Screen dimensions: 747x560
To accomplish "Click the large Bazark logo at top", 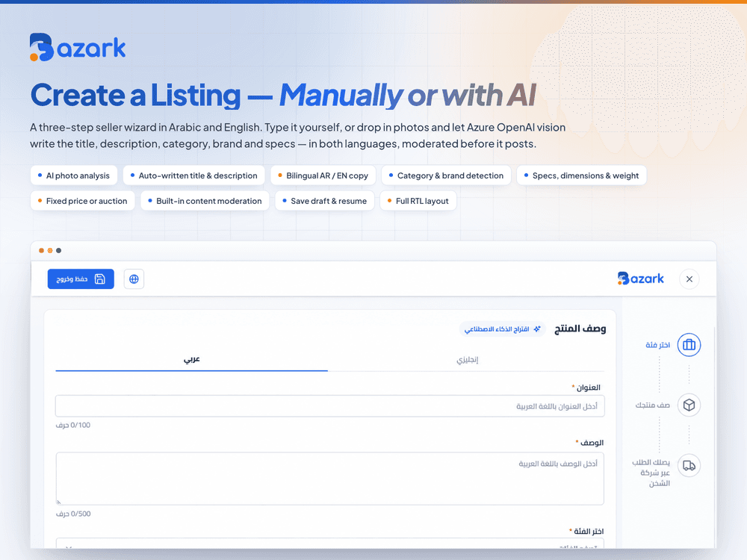I will (78, 47).
